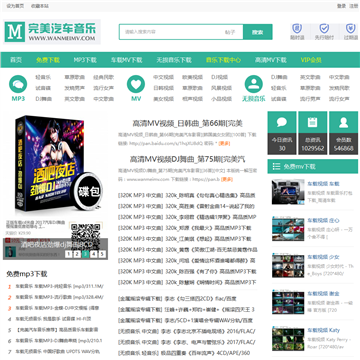Click the 注册 link in the top bar
Screen dimensions: 360x360
pos(353,6)
